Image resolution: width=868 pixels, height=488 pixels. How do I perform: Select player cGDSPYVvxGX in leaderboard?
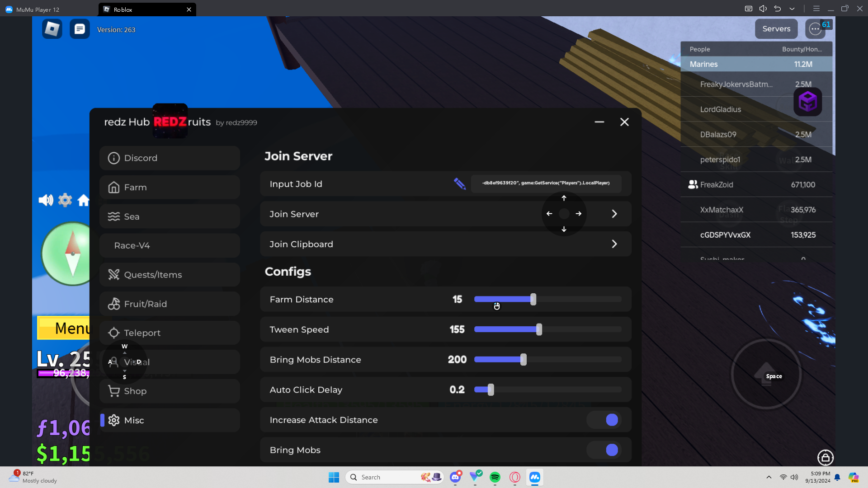tap(756, 235)
